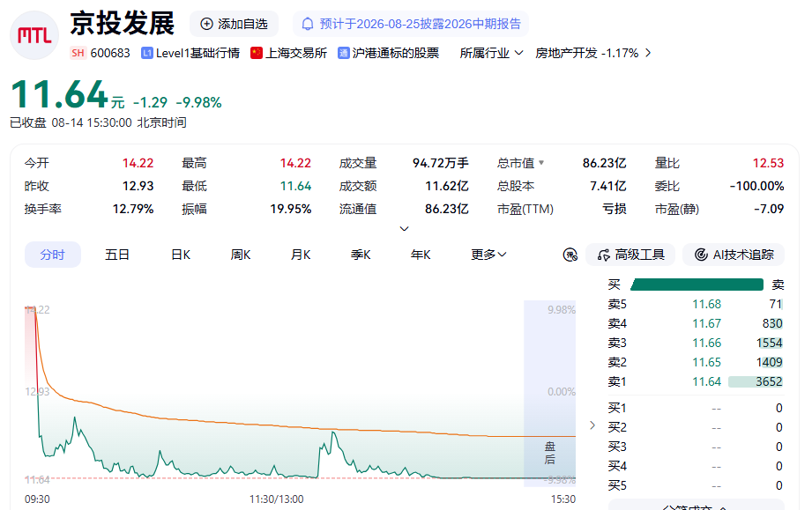The width and height of the screenshot is (812, 510).
Task: Click the China flag icon
Action: (x=257, y=53)
